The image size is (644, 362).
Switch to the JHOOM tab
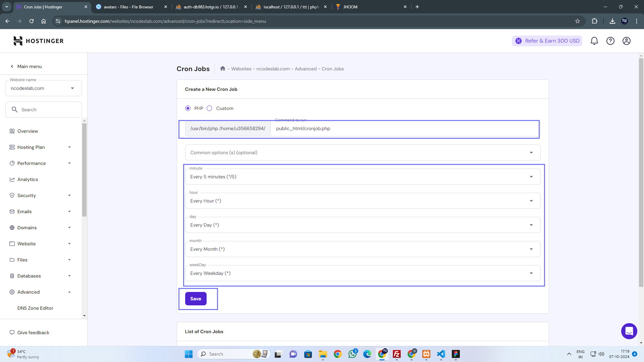pos(372,7)
